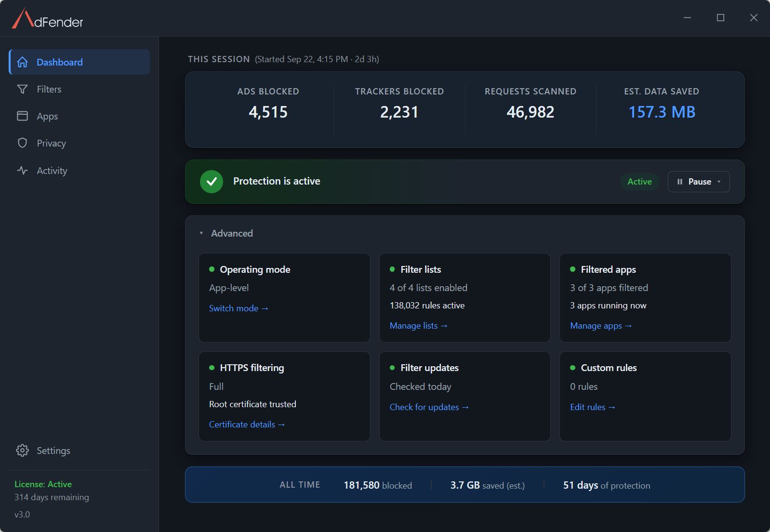The image size is (770, 532).
Task: Click the 51 days of protection stat
Action: [606, 485]
